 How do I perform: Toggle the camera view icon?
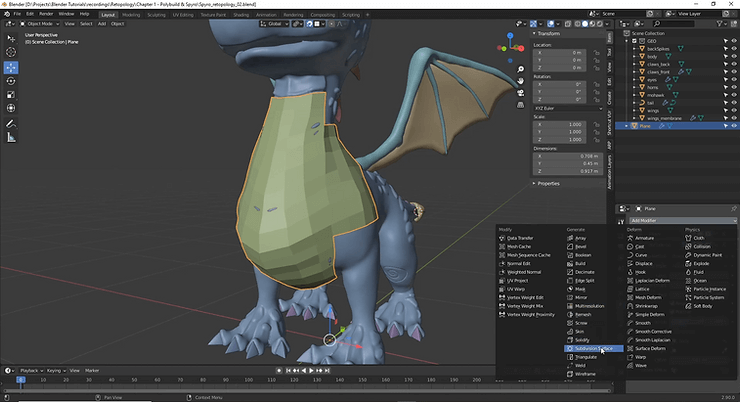[x=521, y=93]
